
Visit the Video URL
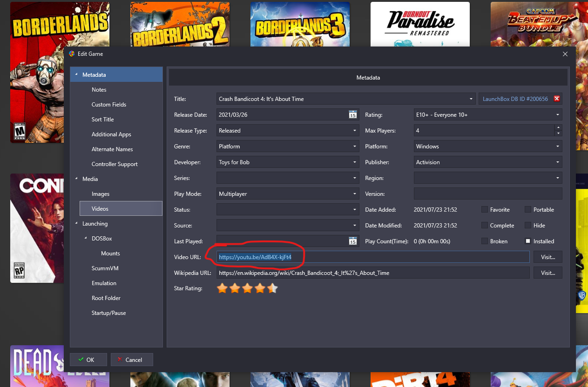pyautogui.click(x=548, y=257)
